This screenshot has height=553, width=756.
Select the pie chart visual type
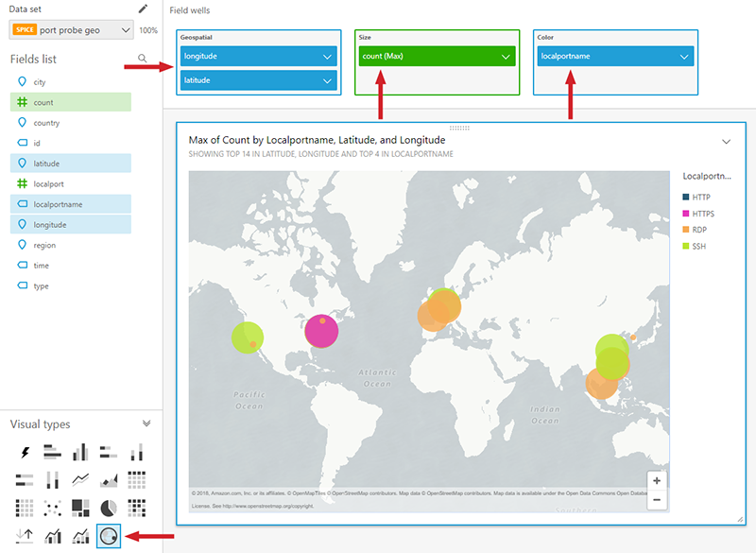(x=109, y=508)
